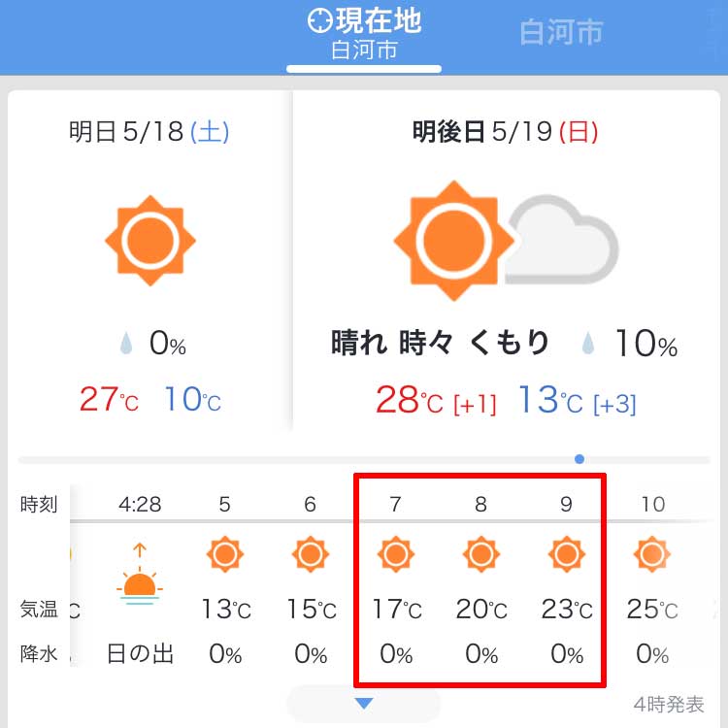
Task: Select the 20℃ temperature at 8 o'clock
Action: tap(481, 609)
